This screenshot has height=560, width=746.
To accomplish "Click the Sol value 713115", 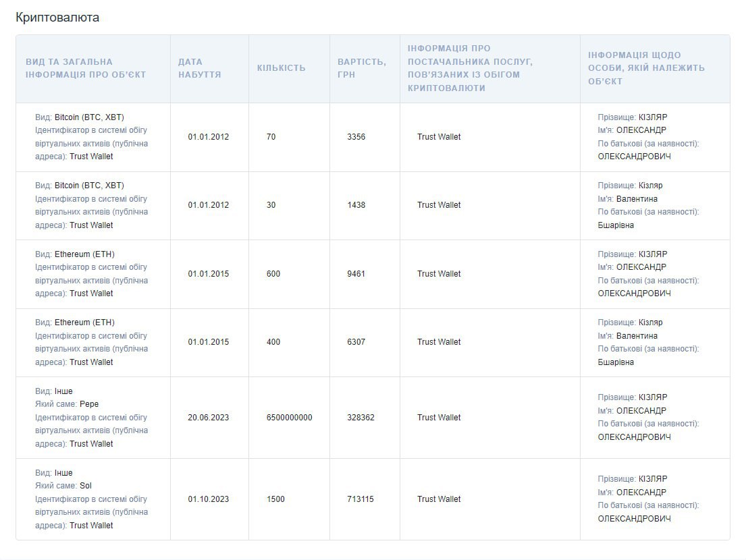I will 360,499.
